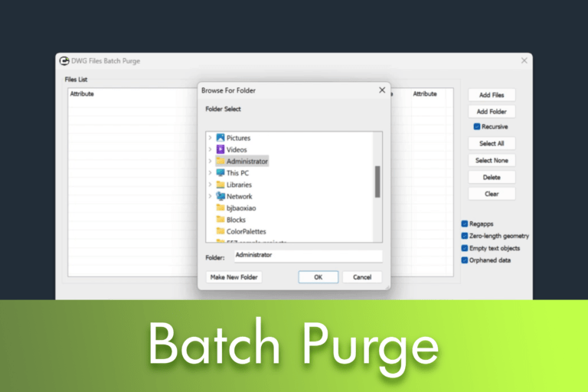Select Blocks folder in the tree
Viewport: 588px width, 392px height.
236,220
